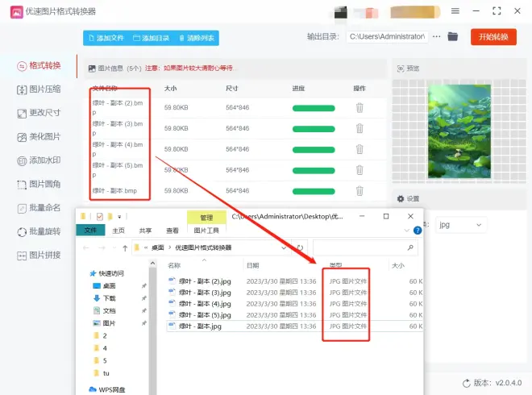Viewport: 532px width, 395px height.
Task: Click the 添加文件 (add file) button
Action: (x=106, y=38)
